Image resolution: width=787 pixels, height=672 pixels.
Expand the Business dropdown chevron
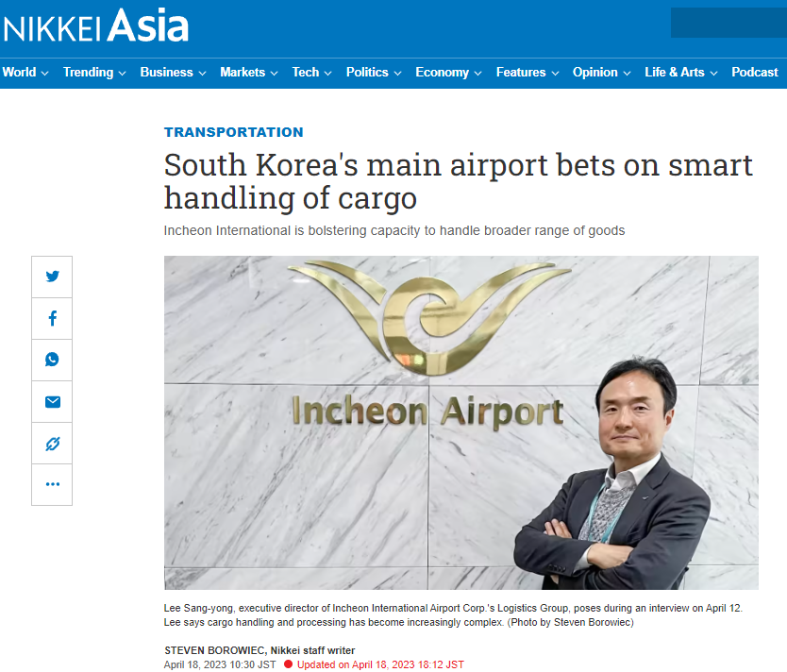click(x=202, y=74)
